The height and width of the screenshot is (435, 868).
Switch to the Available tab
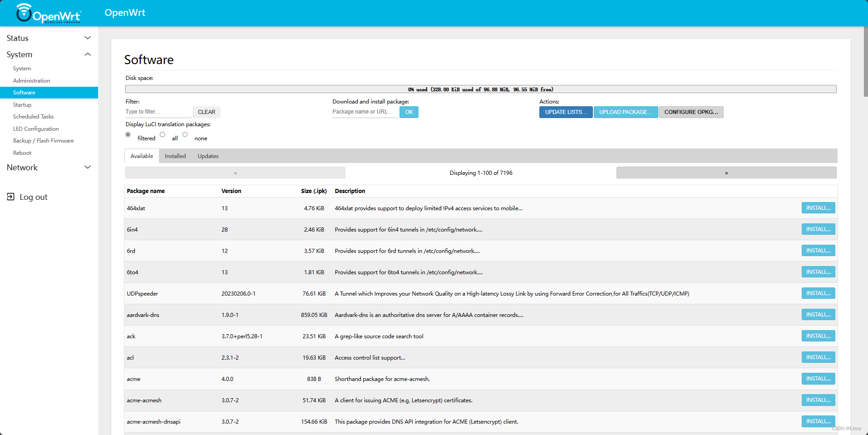142,156
